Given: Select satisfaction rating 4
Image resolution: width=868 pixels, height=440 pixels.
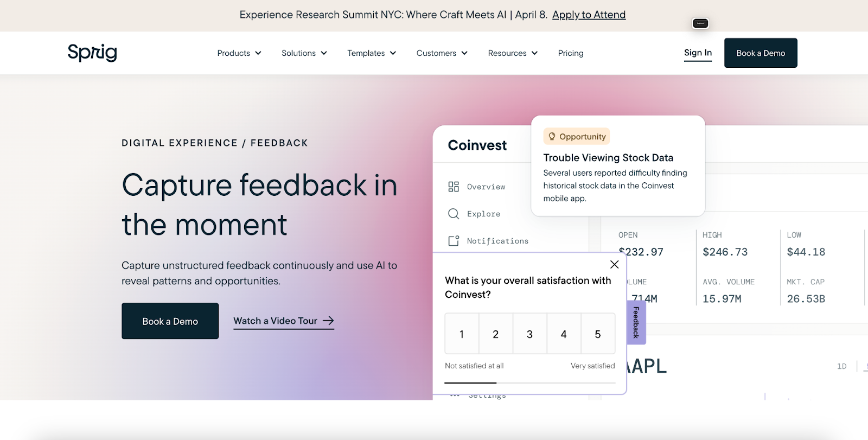Looking at the screenshot, I should pyautogui.click(x=564, y=334).
